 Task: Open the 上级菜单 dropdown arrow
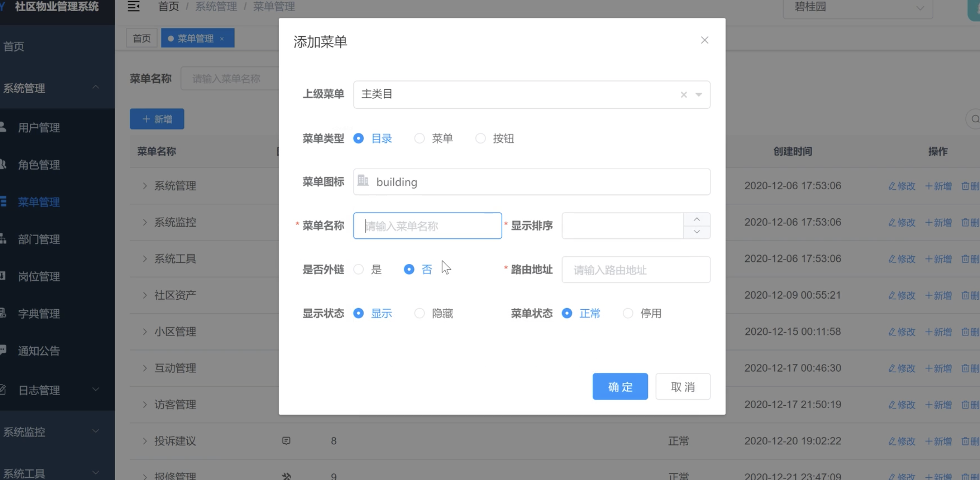(x=698, y=95)
